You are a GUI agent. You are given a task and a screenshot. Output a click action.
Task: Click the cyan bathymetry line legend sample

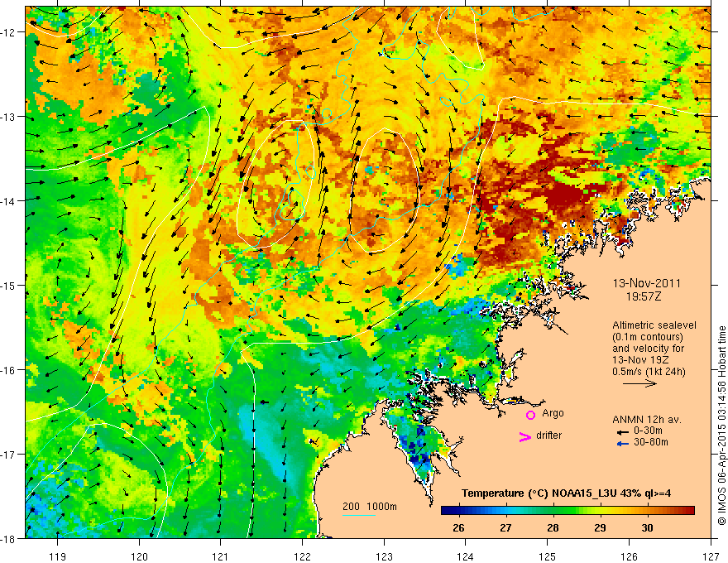click(359, 515)
